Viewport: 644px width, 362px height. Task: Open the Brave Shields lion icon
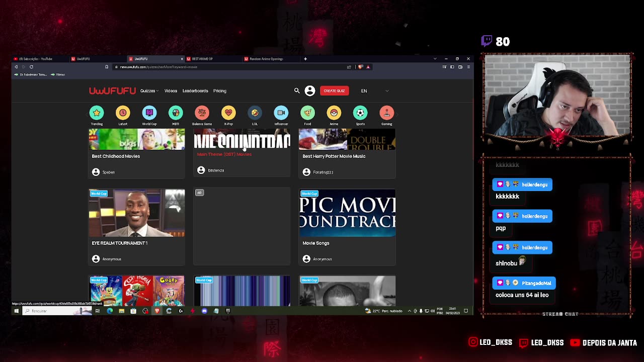360,67
